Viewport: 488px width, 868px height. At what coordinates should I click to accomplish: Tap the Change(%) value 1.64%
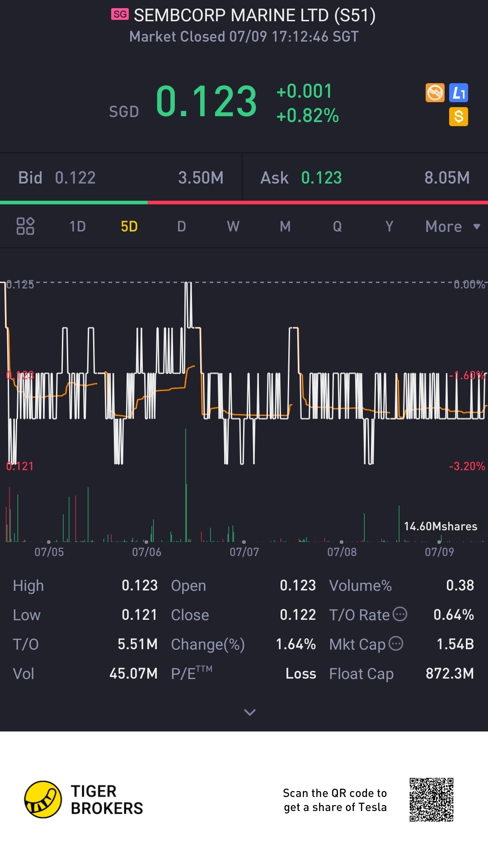[296, 644]
